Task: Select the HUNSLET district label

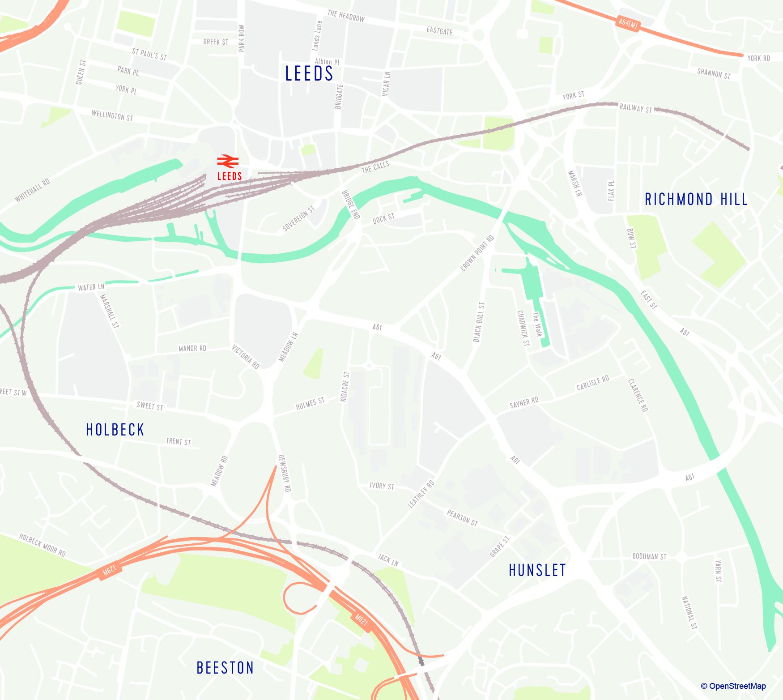Action: point(538,570)
